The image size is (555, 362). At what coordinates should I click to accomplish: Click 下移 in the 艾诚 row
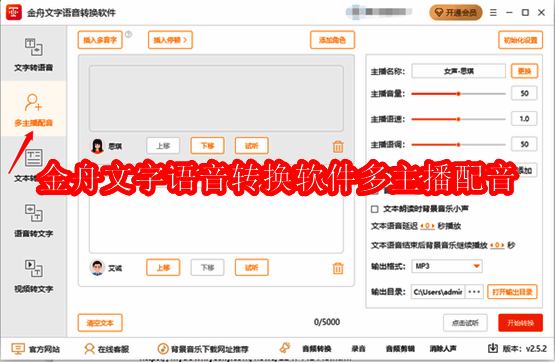coord(207,268)
